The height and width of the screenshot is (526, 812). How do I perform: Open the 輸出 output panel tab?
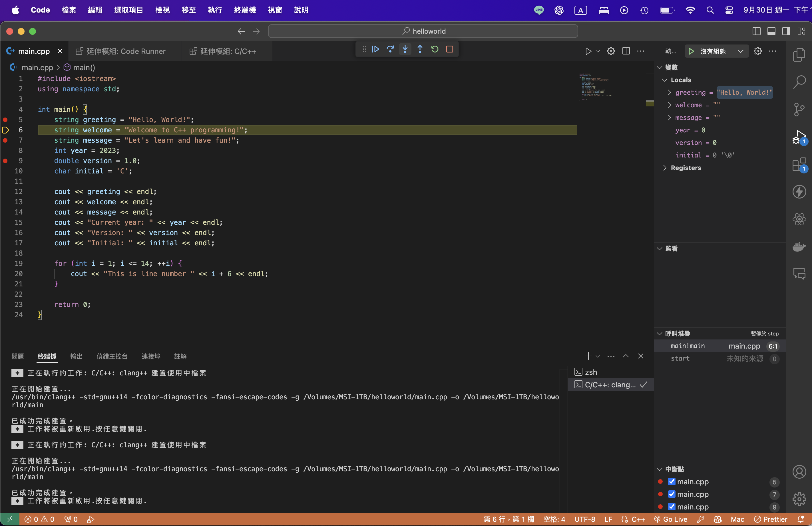pos(77,356)
